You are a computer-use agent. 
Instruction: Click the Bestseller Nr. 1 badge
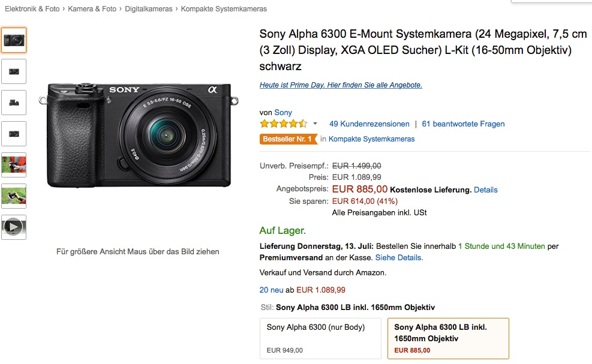(289, 139)
